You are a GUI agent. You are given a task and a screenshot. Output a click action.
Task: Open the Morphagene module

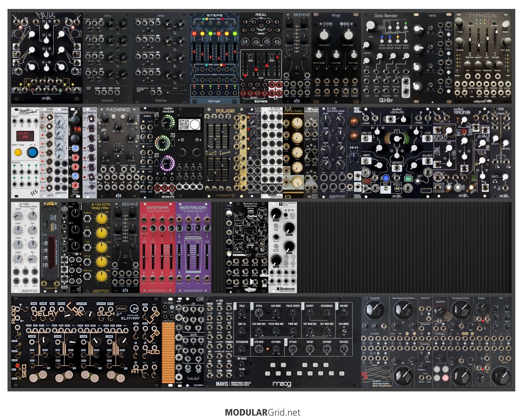point(397,153)
